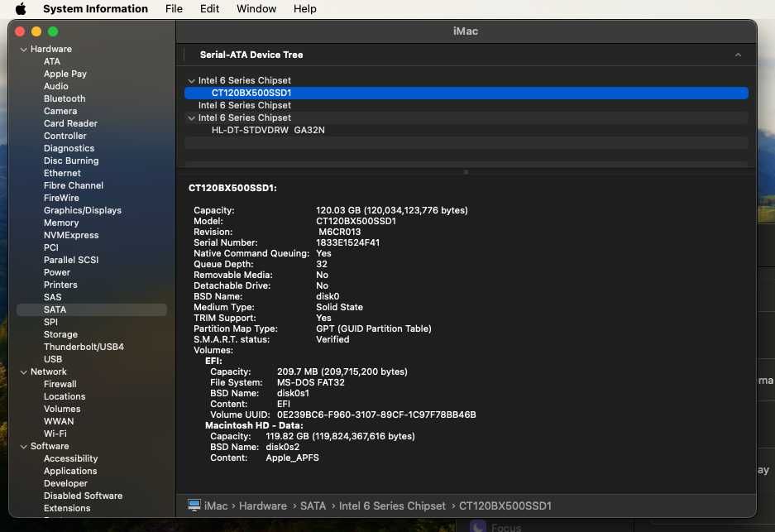Viewport: 775px width, 532px height.
Task: Select Parallel SCSI in the sidebar
Action: click(71, 260)
